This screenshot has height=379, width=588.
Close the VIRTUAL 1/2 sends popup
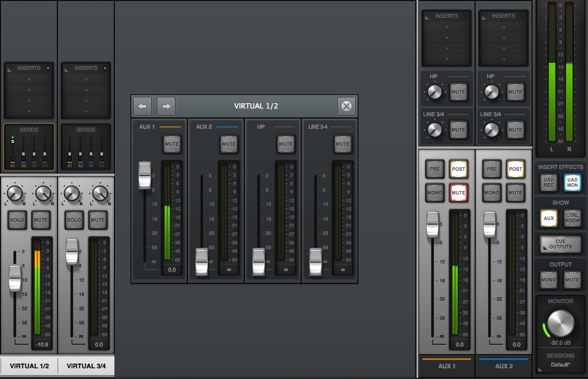(x=347, y=106)
